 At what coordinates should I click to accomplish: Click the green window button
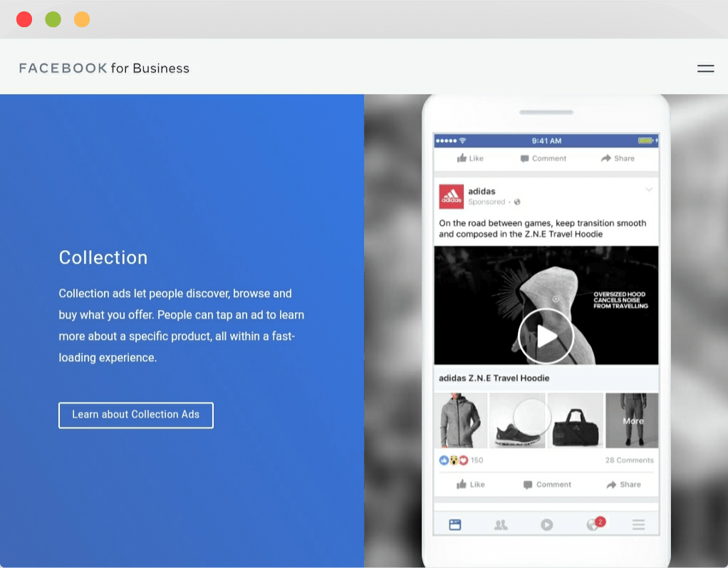[53, 19]
